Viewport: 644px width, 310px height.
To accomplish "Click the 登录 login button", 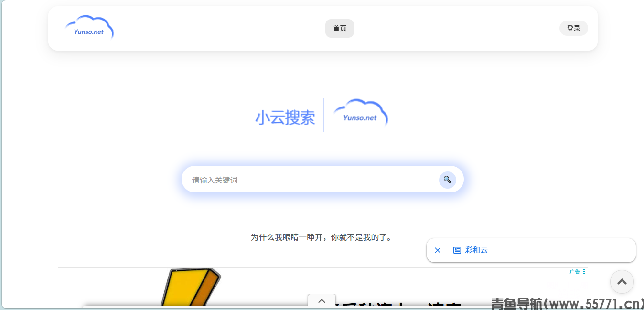I will tap(573, 28).
